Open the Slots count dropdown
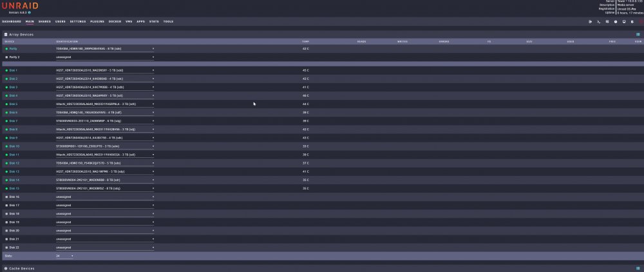Image resolution: width=644 pixels, height=272 pixels. point(64,256)
